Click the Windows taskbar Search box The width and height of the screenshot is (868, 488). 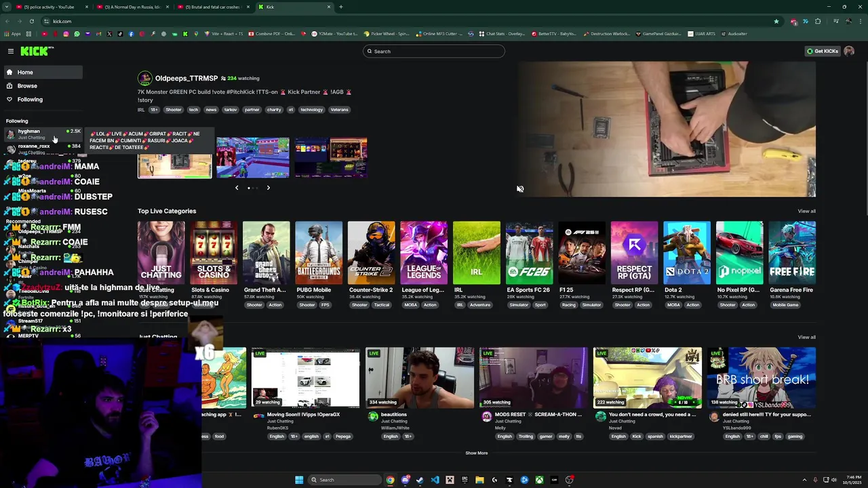(343, 480)
